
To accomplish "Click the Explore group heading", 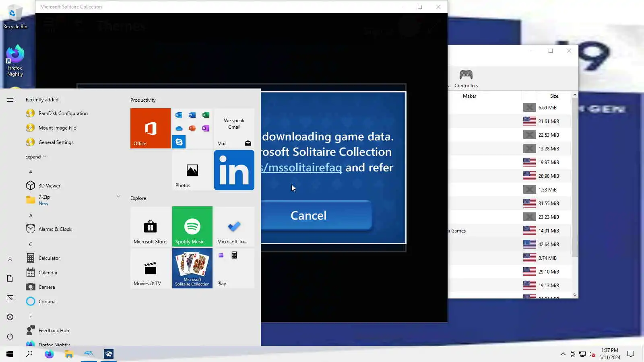I will point(138,198).
